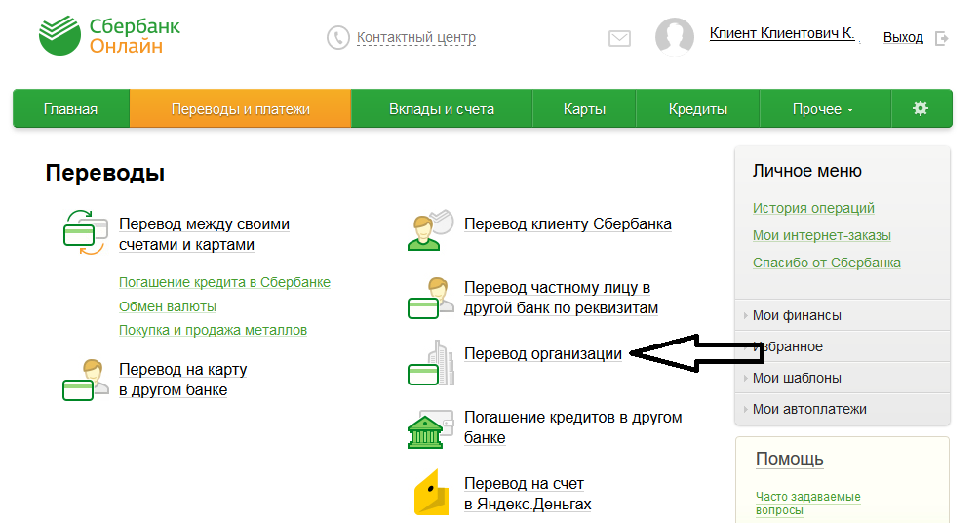Click the icon for transfer between own accounts

pyautogui.click(x=86, y=232)
